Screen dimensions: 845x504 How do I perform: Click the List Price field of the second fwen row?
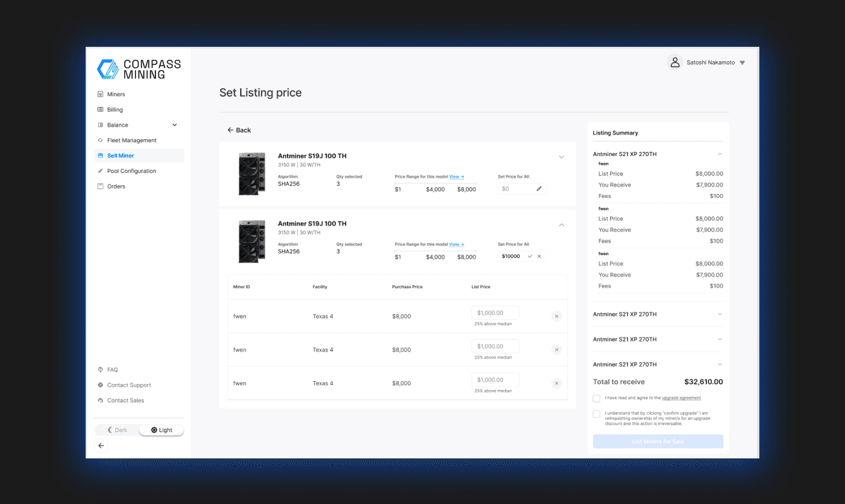pyautogui.click(x=495, y=346)
